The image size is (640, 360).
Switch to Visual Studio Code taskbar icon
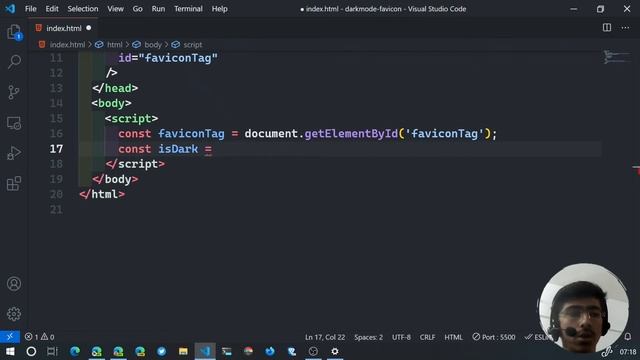click(205, 351)
